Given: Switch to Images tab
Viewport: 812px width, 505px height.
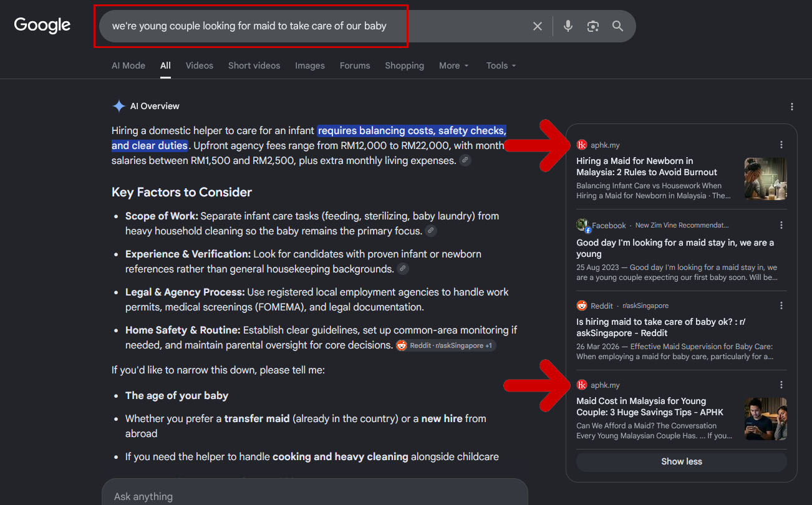Looking at the screenshot, I should pyautogui.click(x=310, y=65).
